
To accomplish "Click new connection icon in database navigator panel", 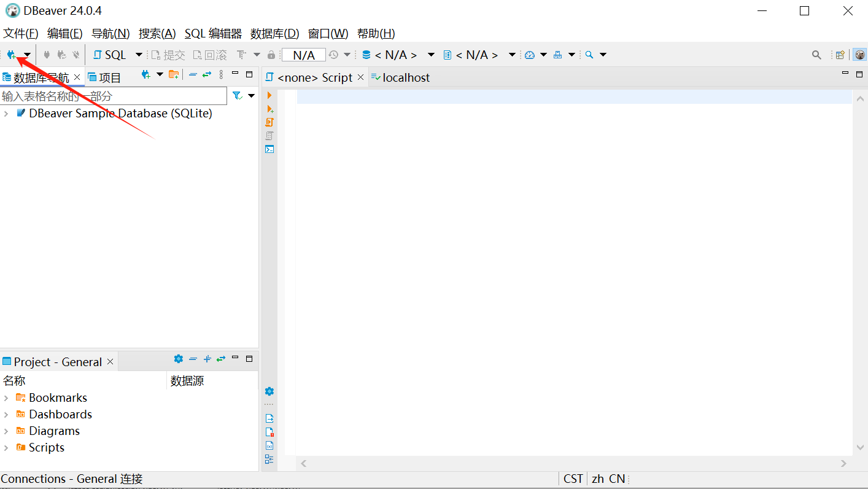I will point(145,75).
